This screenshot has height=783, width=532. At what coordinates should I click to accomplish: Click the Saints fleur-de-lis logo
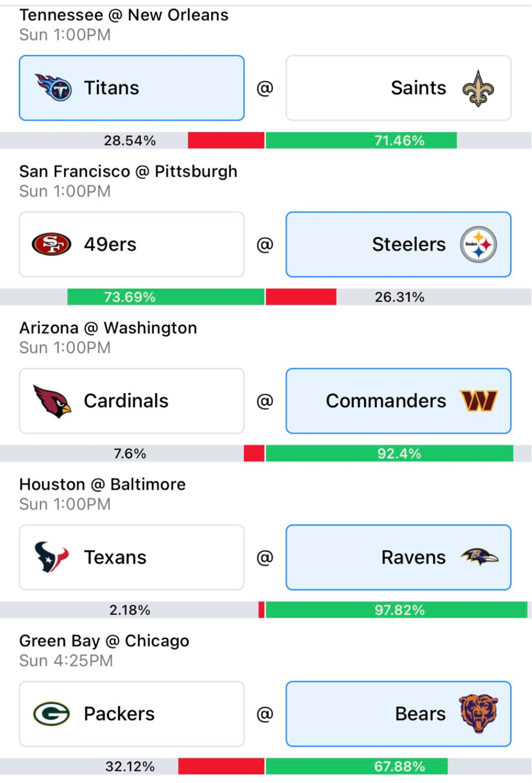tap(478, 88)
